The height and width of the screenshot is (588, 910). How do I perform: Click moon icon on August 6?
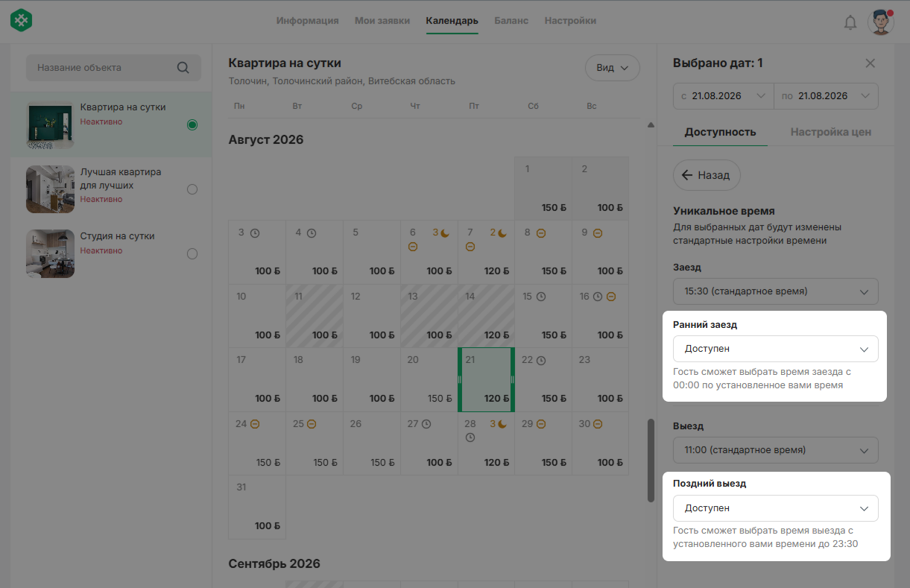click(445, 233)
